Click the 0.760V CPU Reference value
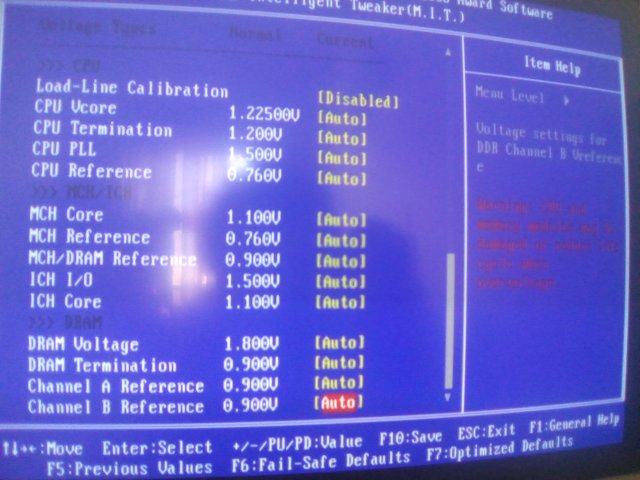The height and width of the screenshot is (480, 640). pos(254,176)
